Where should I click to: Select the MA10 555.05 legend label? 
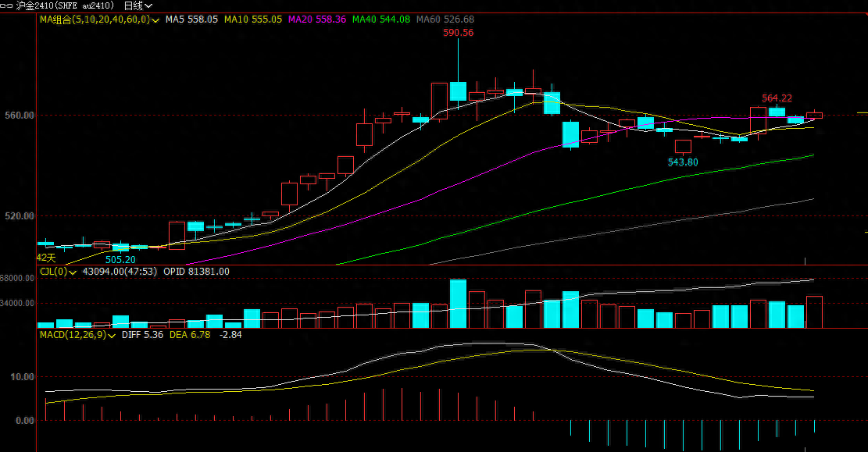pyautogui.click(x=252, y=20)
